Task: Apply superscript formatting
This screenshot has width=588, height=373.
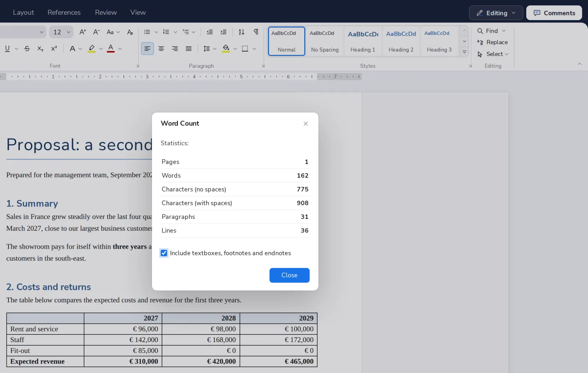Action: (x=54, y=49)
